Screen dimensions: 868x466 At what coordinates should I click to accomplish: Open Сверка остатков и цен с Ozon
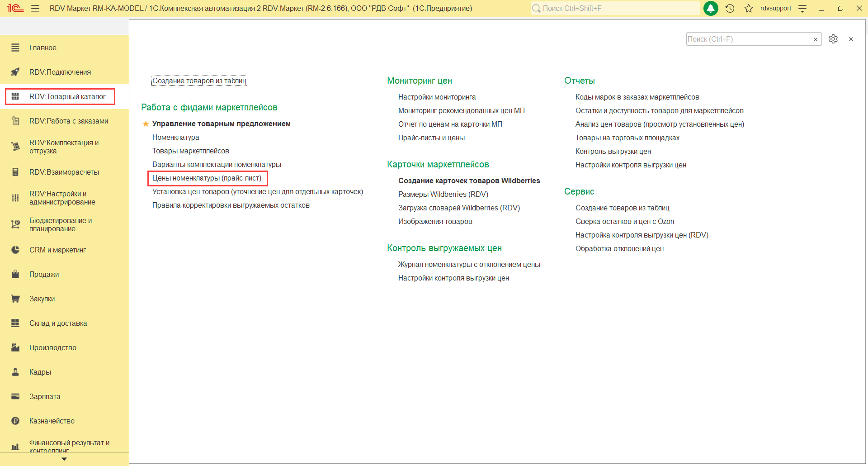point(624,221)
